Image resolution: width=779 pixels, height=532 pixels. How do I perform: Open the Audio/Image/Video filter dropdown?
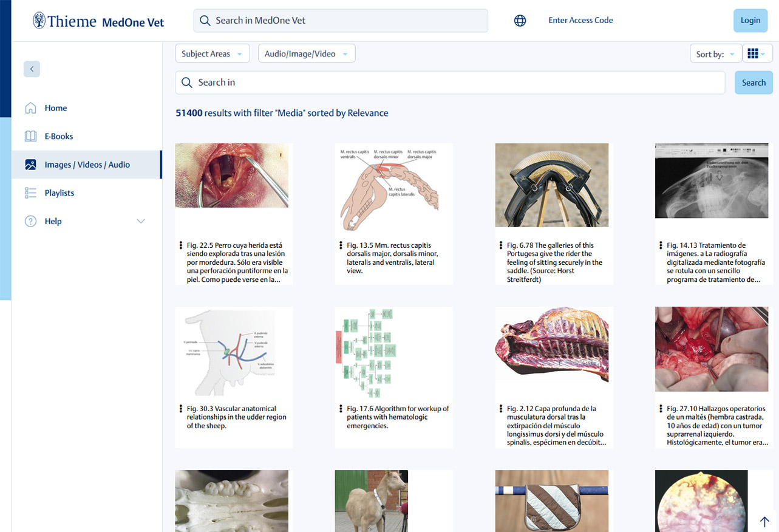pyautogui.click(x=306, y=54)
